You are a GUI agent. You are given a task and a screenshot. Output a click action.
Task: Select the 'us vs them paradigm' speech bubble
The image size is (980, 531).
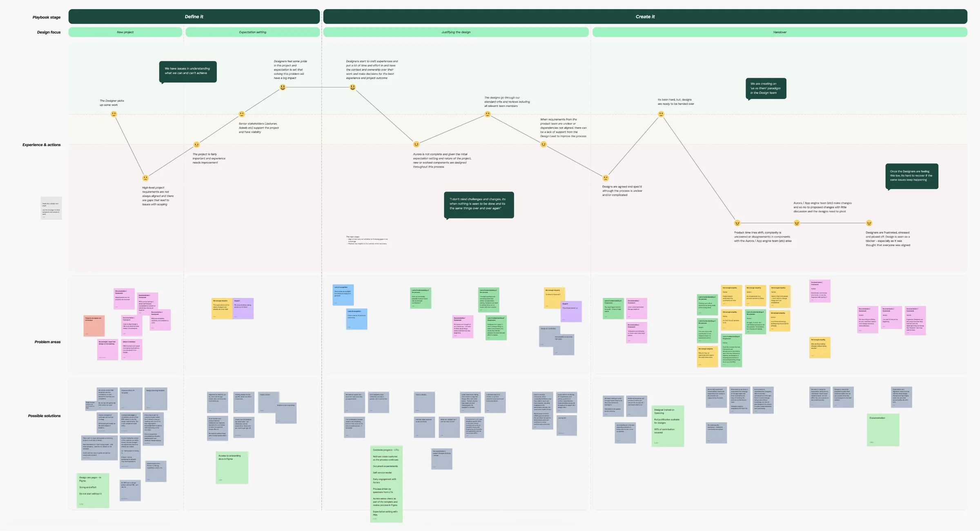tap(766, 89)
